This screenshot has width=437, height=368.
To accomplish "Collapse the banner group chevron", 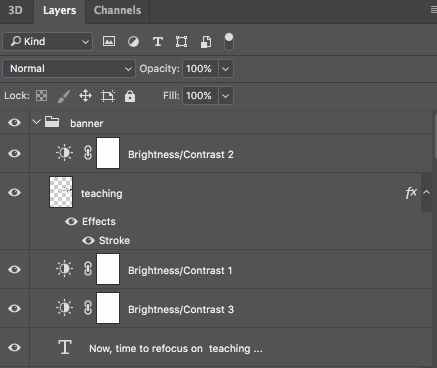I will click(x=36, y=122).
